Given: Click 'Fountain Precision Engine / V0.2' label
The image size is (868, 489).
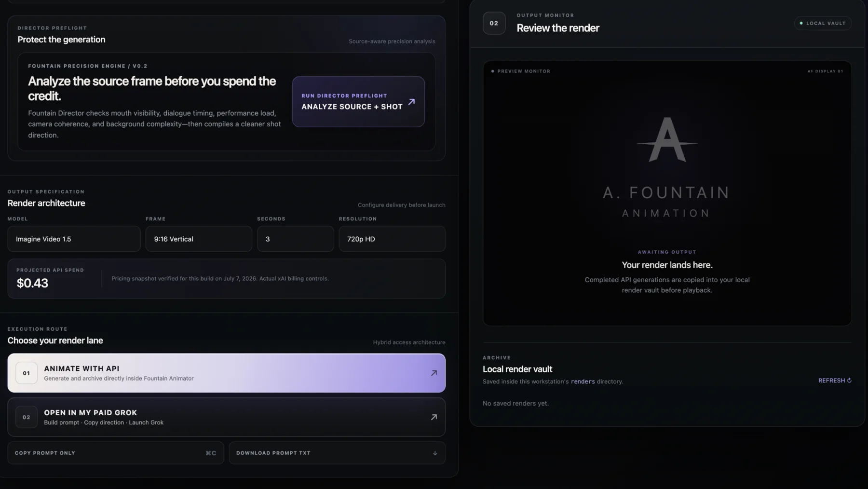Looking at the screenshot, I should tap(88, 66).
